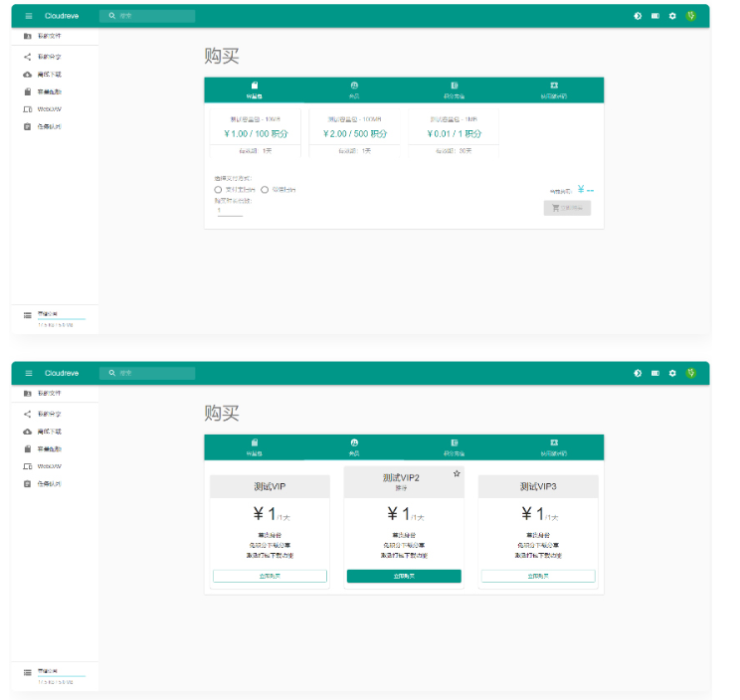
Task: Click the star icon on 测试VIP2 card
Action: pos(457,473)
